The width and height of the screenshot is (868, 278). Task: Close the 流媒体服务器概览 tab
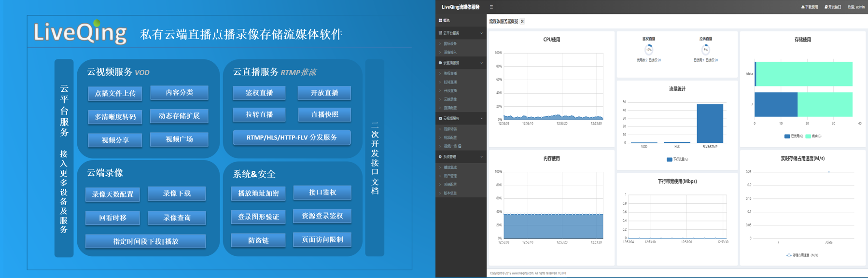click(x=522, y=21)
